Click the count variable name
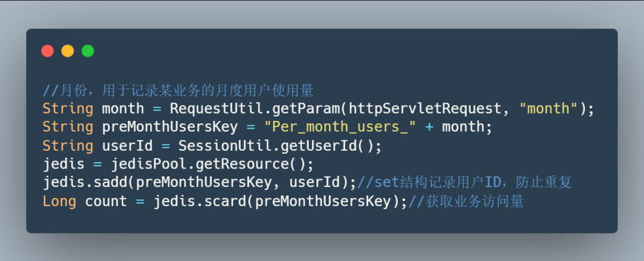 [106, 201]
